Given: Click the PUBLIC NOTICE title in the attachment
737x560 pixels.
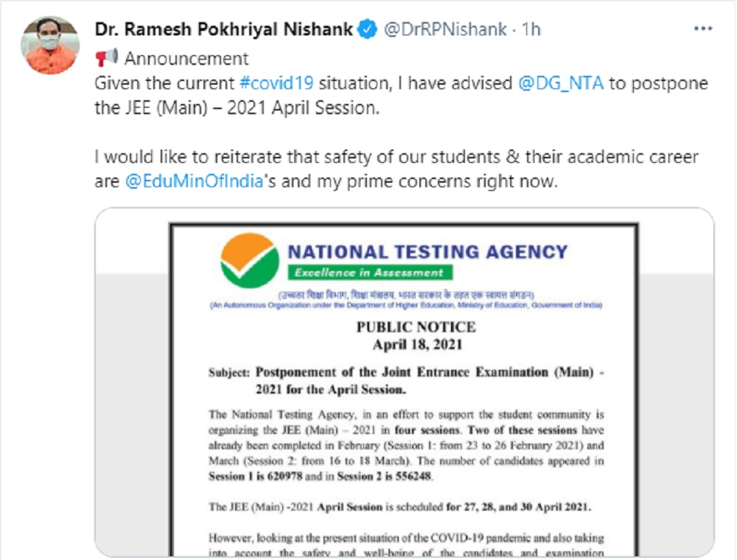Looking at the screenshot, I should [416, 327].
